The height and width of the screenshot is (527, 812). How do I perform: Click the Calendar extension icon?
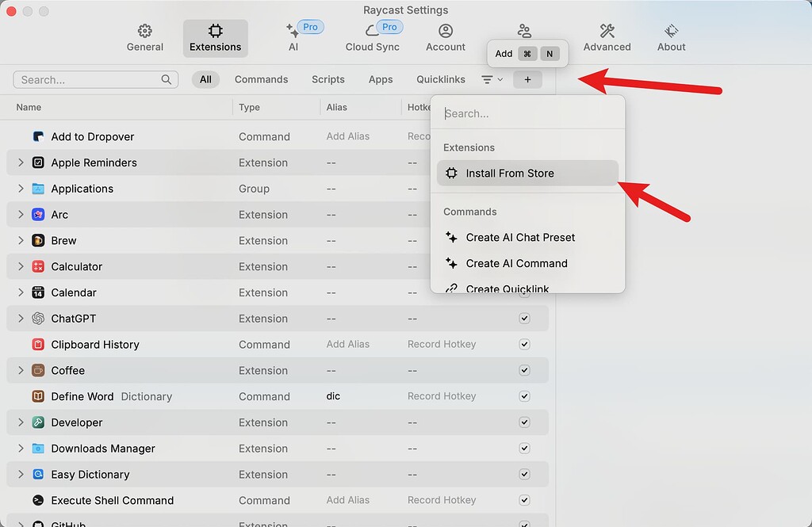[38, 292]
